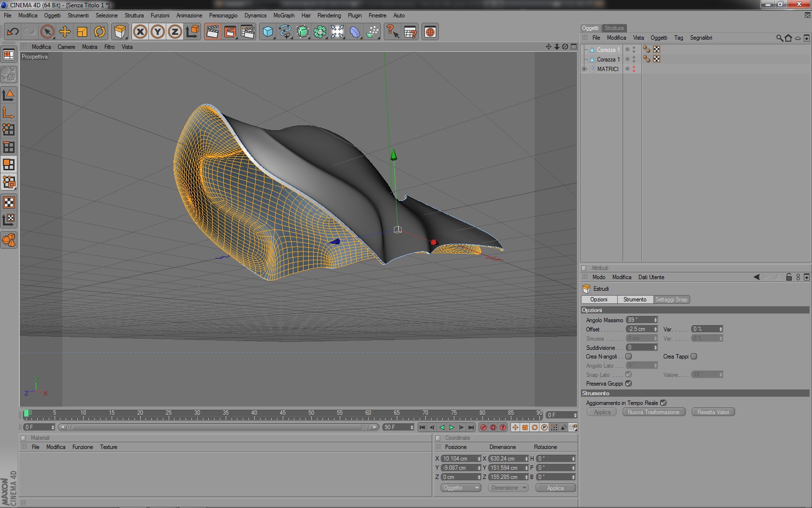The width and height of the screenshot is (812, 508).
Task: Click the Nuova Trasformazione button
Action: point(653,412)
